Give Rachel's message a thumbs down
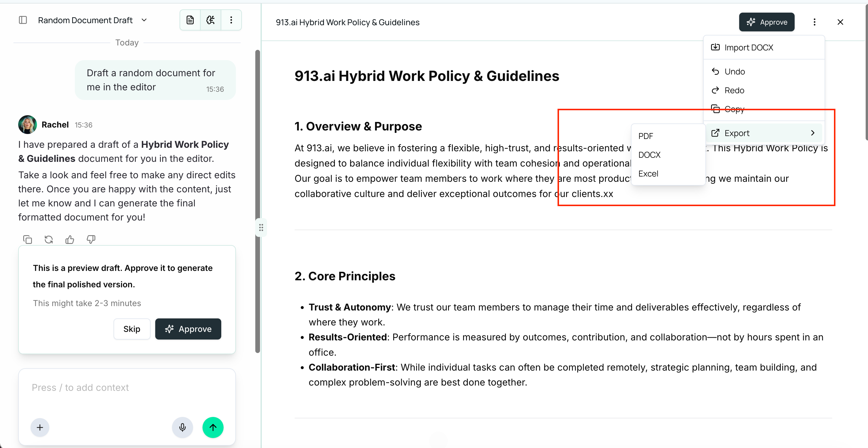The image size is (868, 448). click(91, 239)
